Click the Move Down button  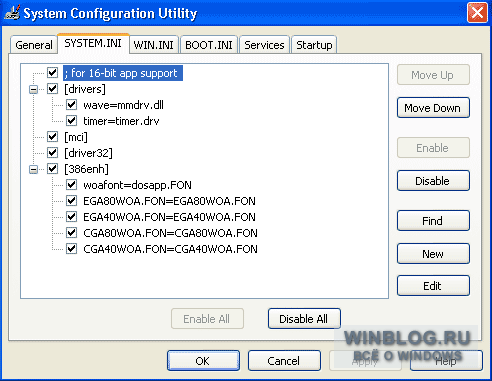433,108
